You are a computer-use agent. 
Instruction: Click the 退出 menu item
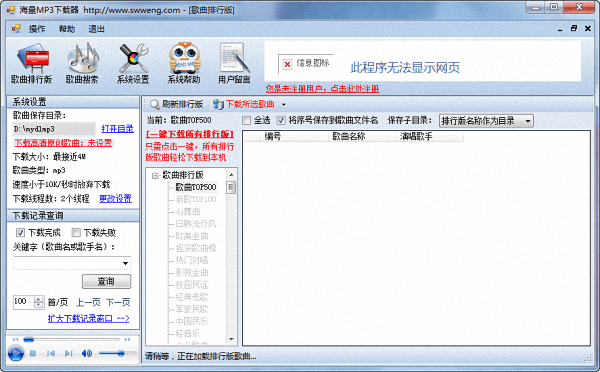click(x=96, y=29)
